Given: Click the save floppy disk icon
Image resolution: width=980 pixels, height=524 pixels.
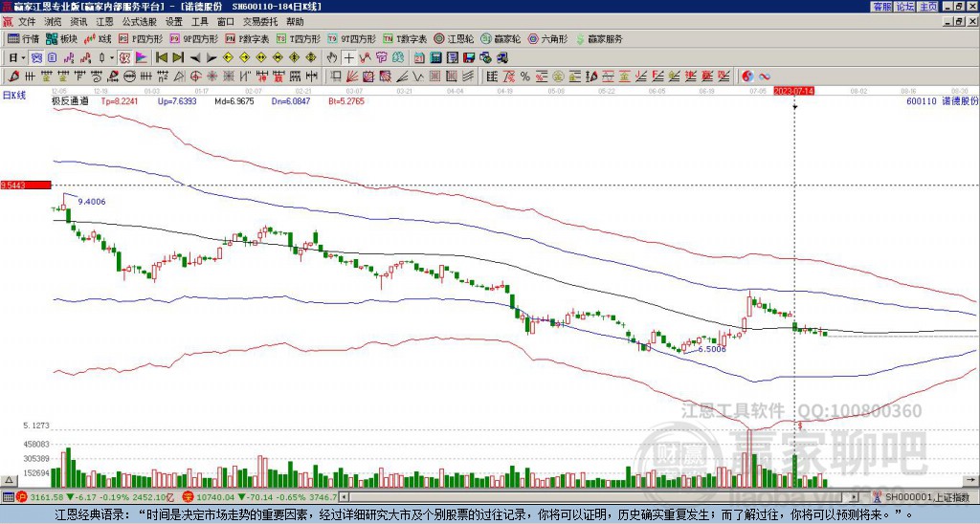Looking at the screenshot, I should click(469, 57).
